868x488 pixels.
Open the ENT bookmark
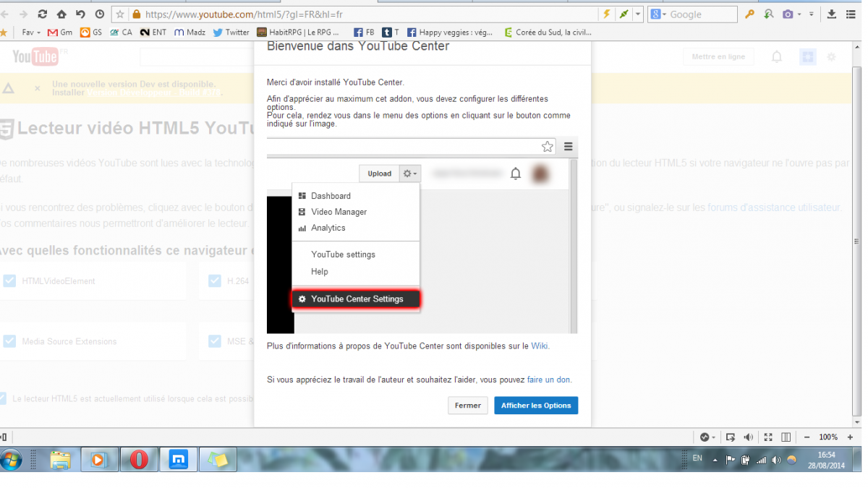point(153,33)
